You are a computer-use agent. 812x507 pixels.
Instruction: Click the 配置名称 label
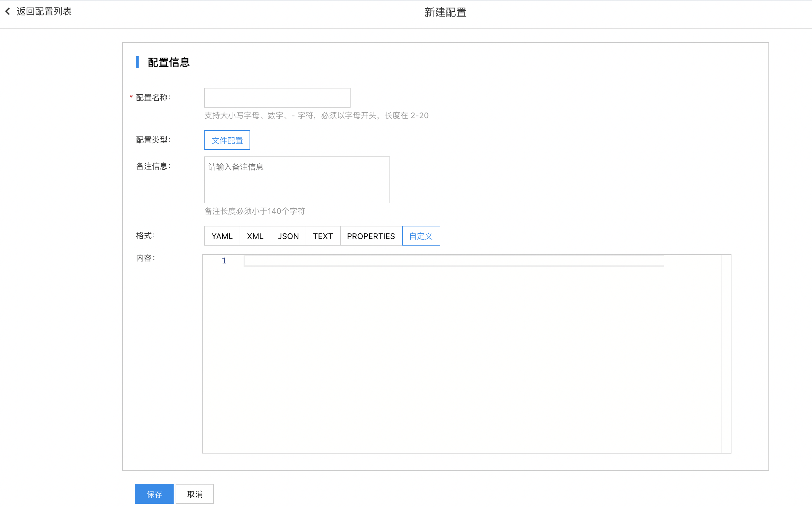tap(153, 98)
